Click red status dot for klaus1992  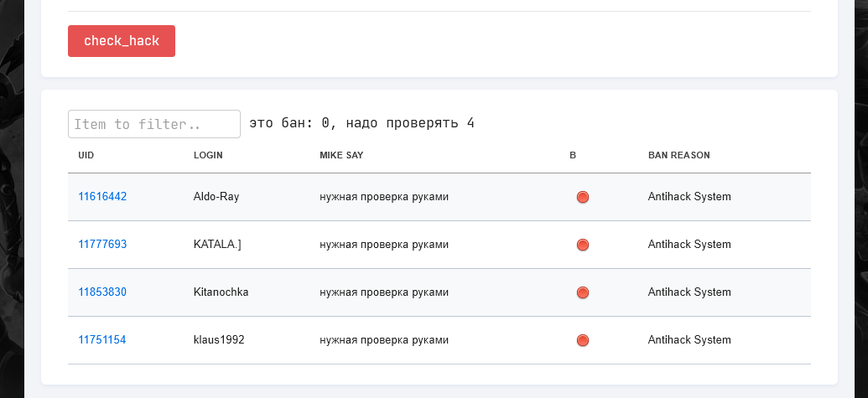coord(583,341)
